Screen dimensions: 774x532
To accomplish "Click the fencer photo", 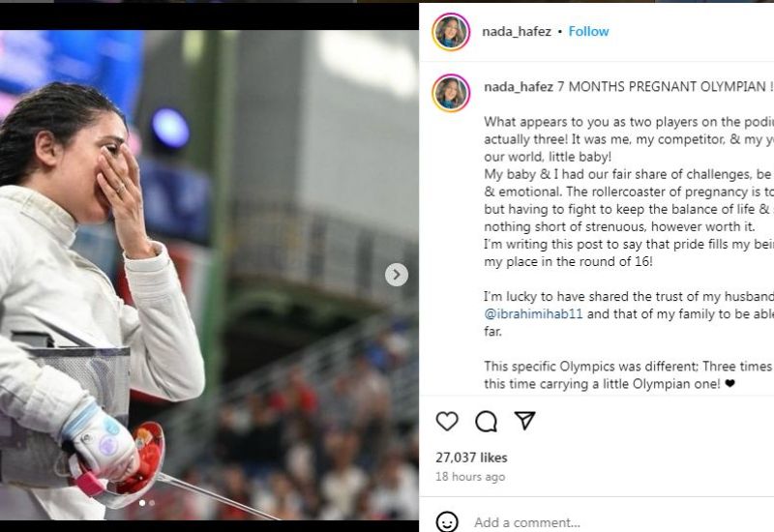I will click(209, 275).
